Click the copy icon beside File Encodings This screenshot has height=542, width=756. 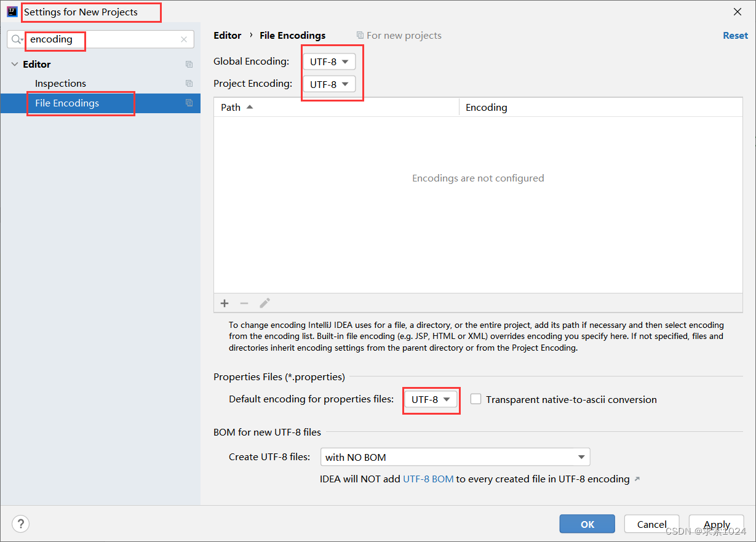(189, 103)
